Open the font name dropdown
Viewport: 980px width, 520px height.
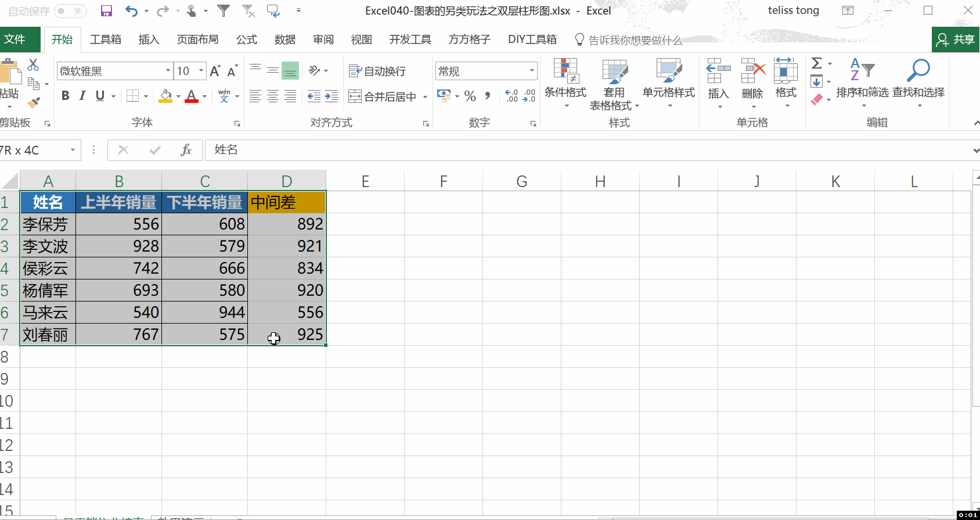[x=168, y=71]
